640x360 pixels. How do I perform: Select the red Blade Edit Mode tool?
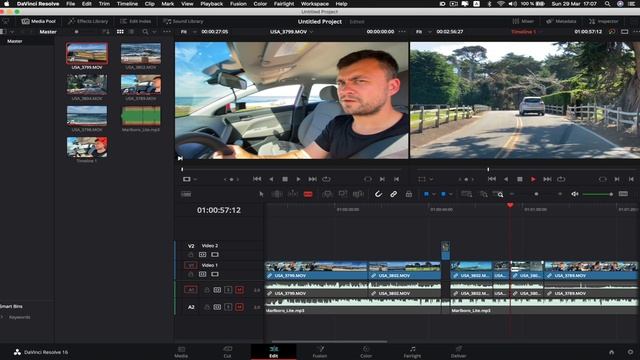(308, 194)
